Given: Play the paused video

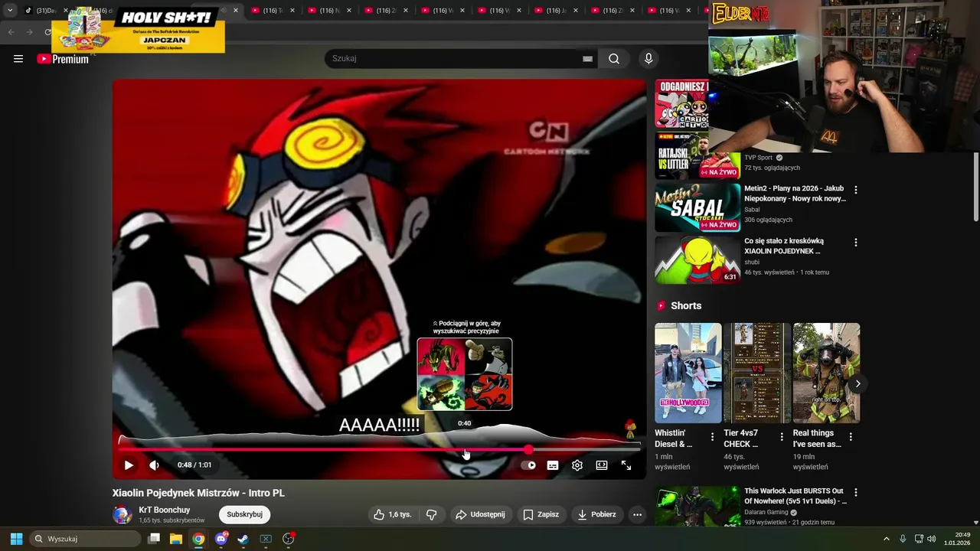Looking at the screenshot, I should click(129, 465).
